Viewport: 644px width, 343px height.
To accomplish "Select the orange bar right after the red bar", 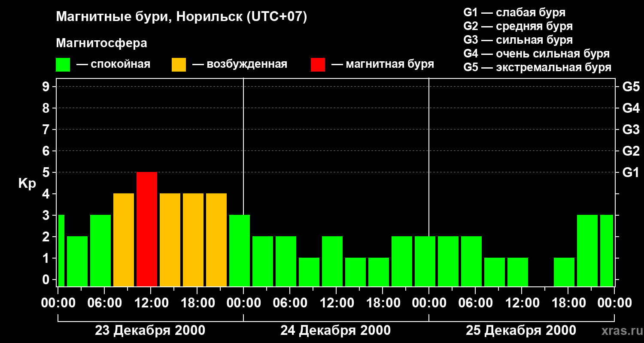I will [170, 240].
